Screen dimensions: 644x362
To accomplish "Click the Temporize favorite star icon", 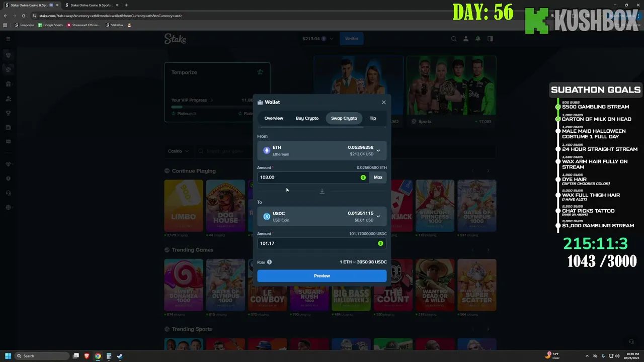I will (260, 72).
